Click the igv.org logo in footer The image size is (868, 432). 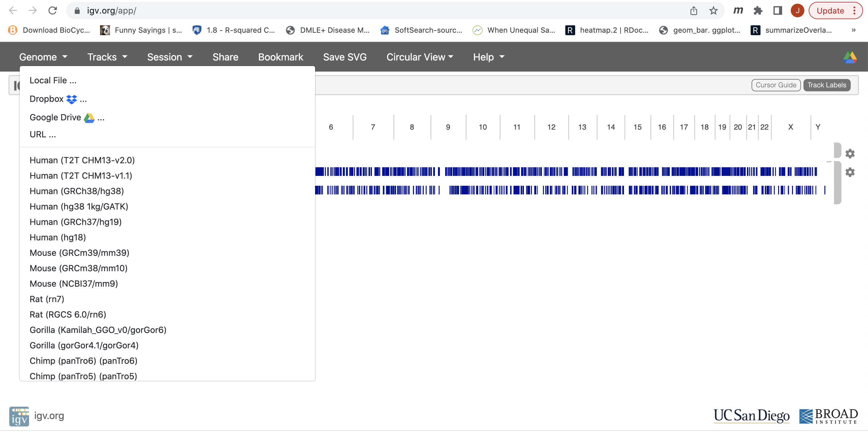tap(19, 416)
